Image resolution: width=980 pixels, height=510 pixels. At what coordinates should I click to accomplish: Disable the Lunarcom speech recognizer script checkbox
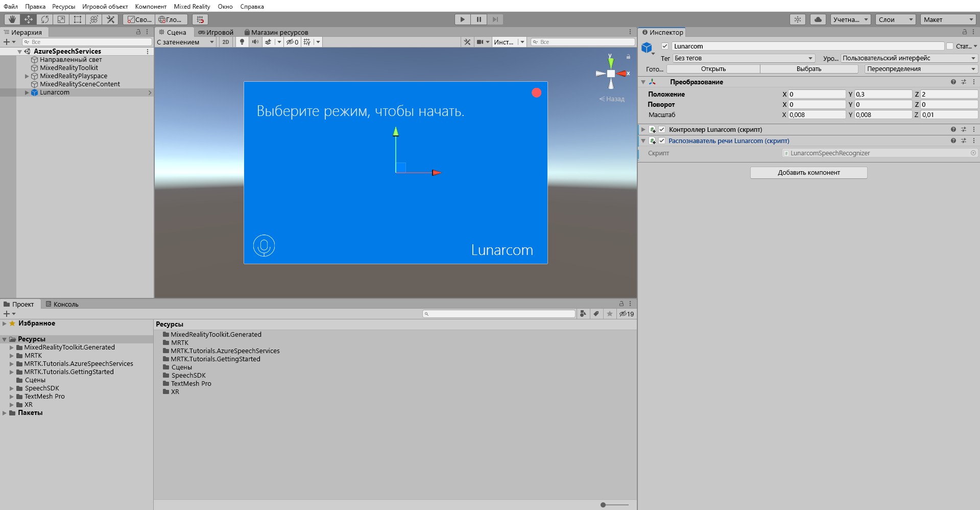[662, 141]
